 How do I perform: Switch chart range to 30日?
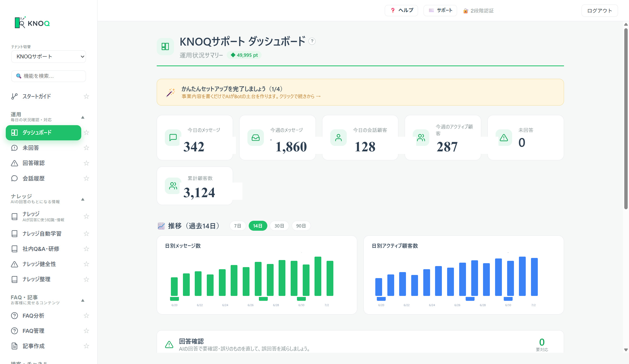click(x=279, y=226)
